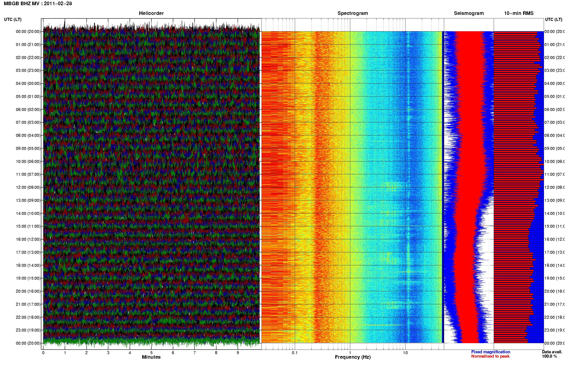Image resolution: width=588 pixels, height=368 pixels.
Task: Click the red 'Normalised to peak' legend text
Action: 490,356
